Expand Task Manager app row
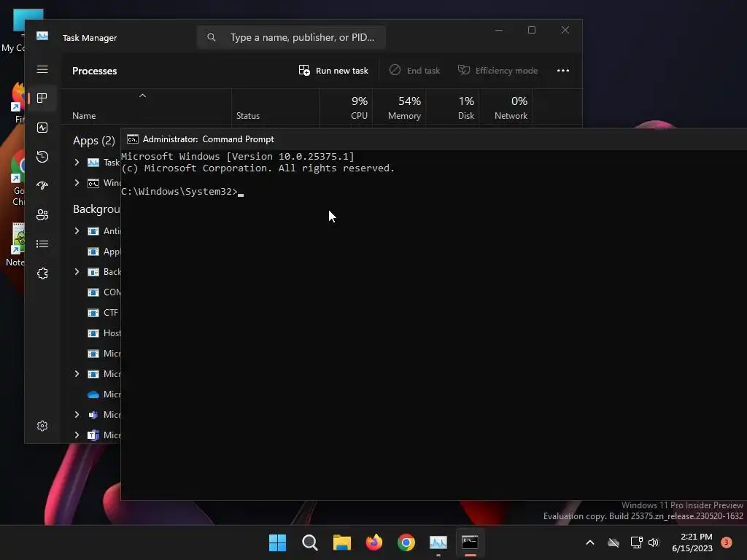This screenshot has width=747, height=560. [77, 163]
